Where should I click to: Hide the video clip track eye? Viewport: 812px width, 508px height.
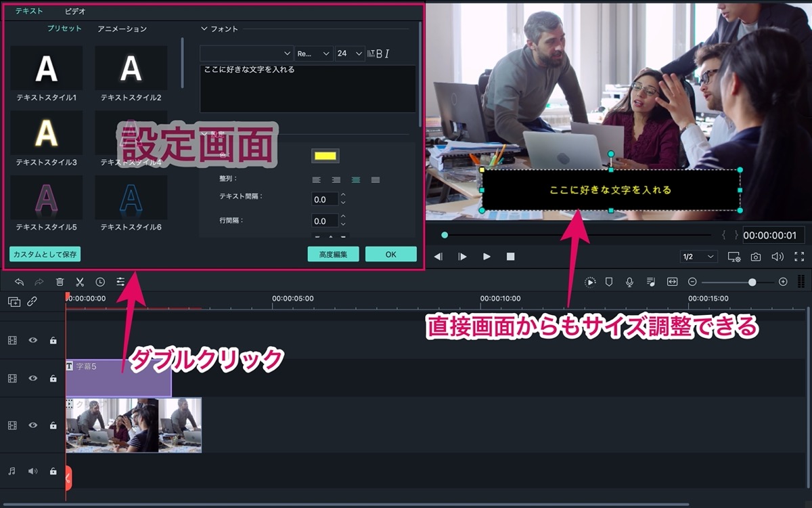coord(32,425)
